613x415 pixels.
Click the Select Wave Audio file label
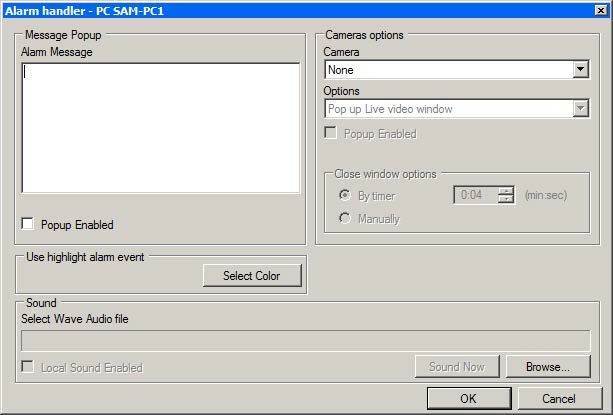(75, 319)
